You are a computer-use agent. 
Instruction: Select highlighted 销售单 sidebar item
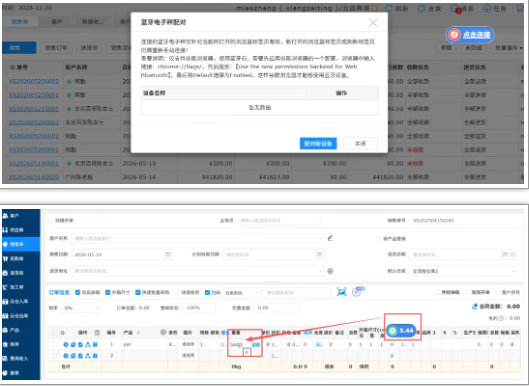(20, 244)
